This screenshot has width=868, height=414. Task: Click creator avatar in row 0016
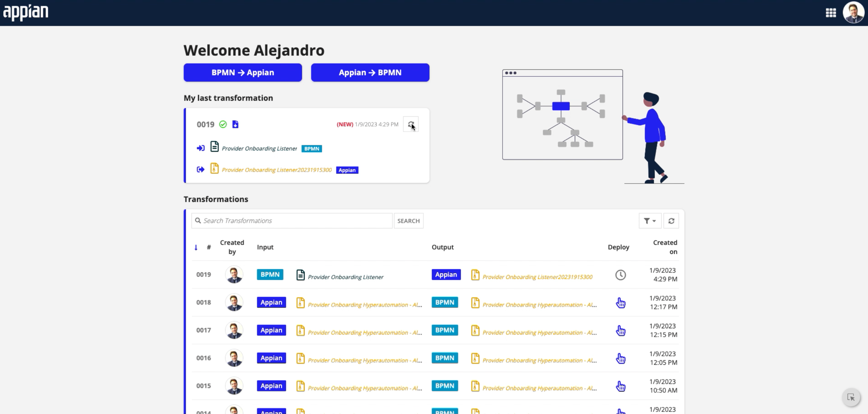pos(234,358)
